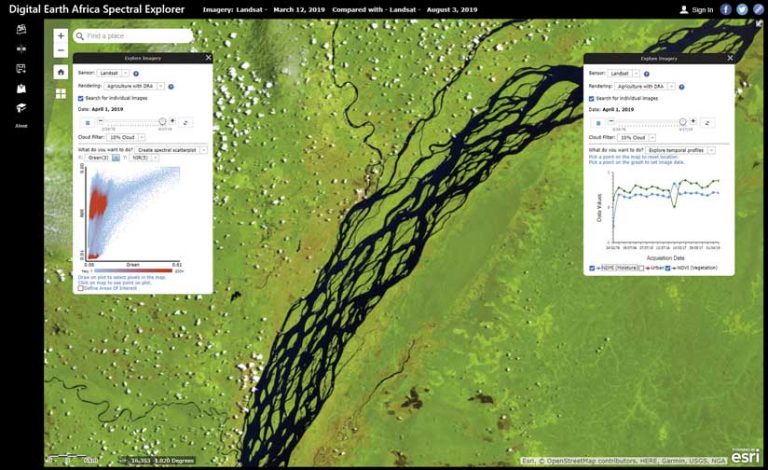Click Digital Earth Africa Spectral Explorer title
Screen dimensions: 768x470
coord(97,9)
